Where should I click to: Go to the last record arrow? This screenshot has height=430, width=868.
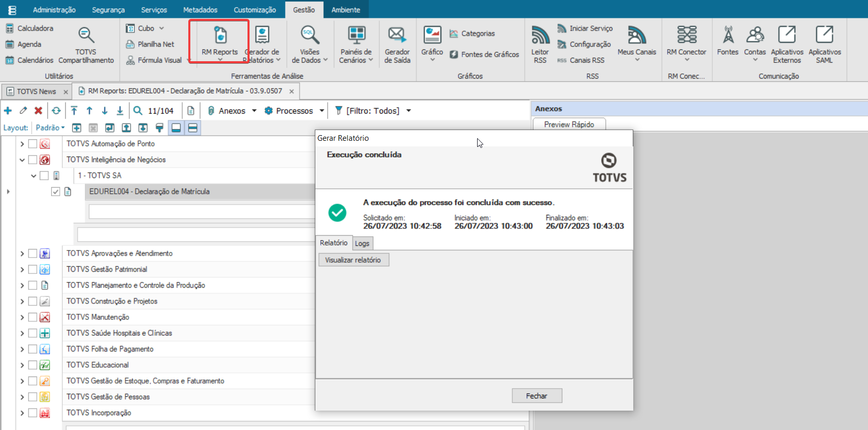[120, 111]
